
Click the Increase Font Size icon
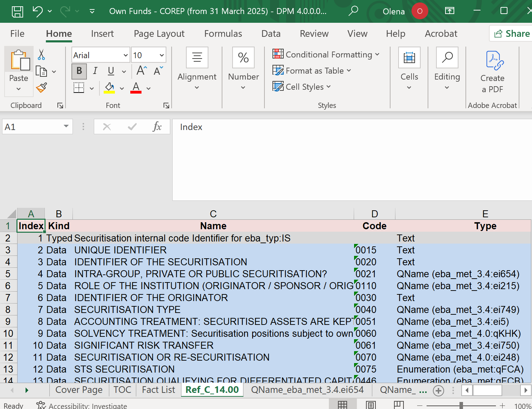[x=141, y=71]
